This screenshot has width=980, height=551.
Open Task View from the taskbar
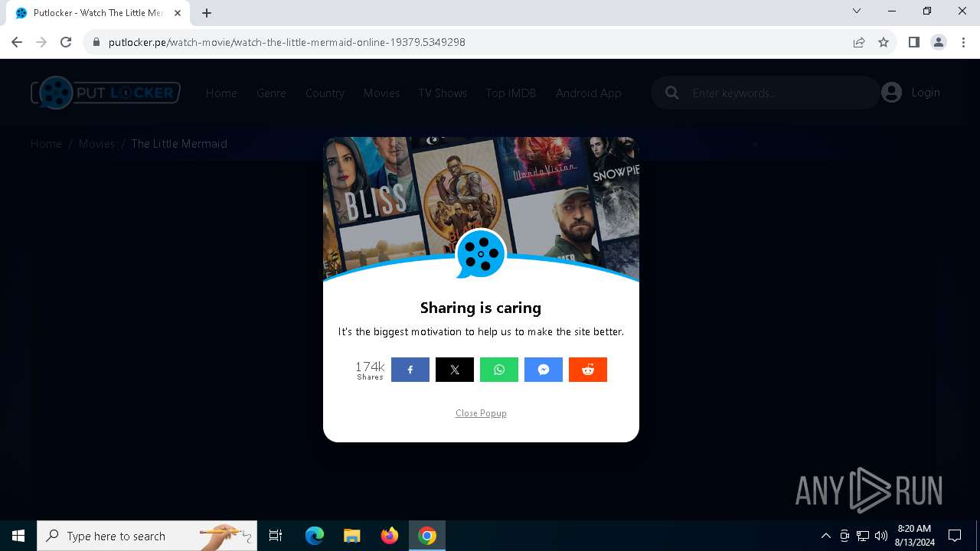click(x=276, y=536)
